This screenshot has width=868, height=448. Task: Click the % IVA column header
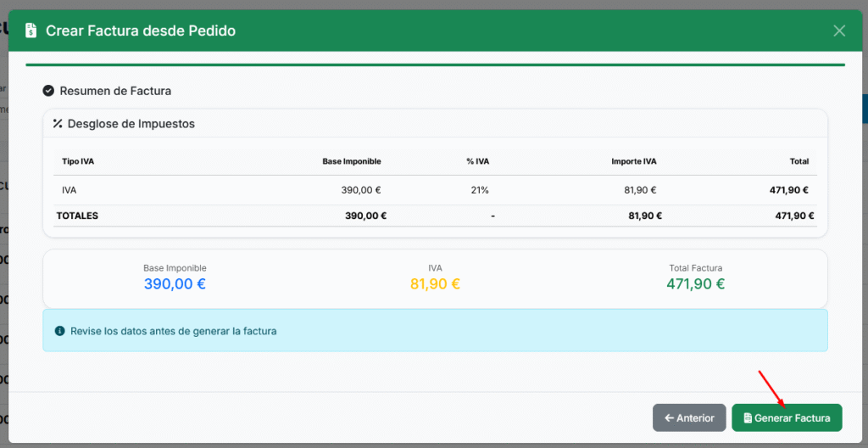pos(477,161)
